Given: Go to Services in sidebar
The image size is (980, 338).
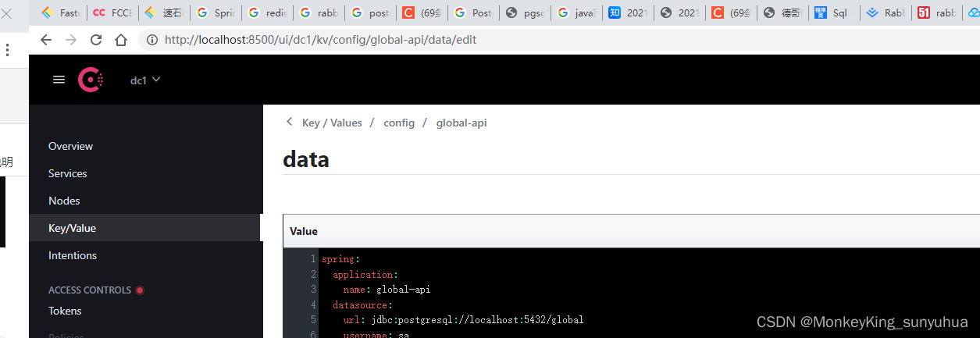Looking at the screenshot, I should pyautogui.click(x=68, y=173).
